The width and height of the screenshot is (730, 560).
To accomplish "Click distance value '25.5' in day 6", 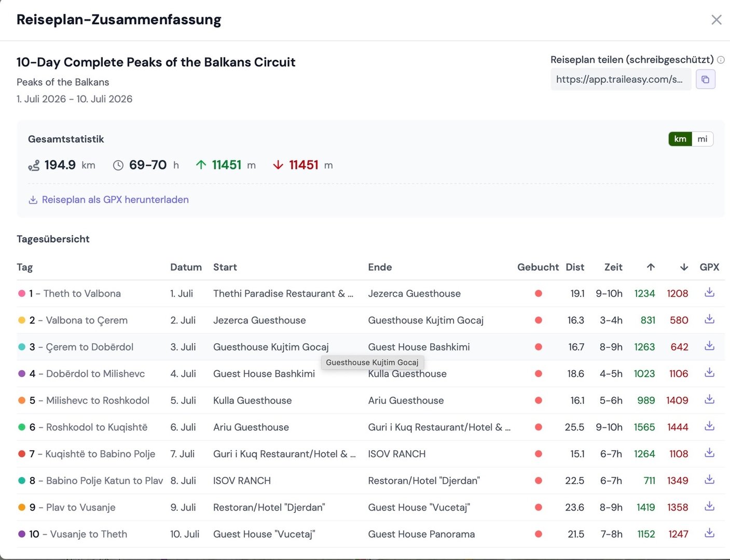I will click(574, 427).
